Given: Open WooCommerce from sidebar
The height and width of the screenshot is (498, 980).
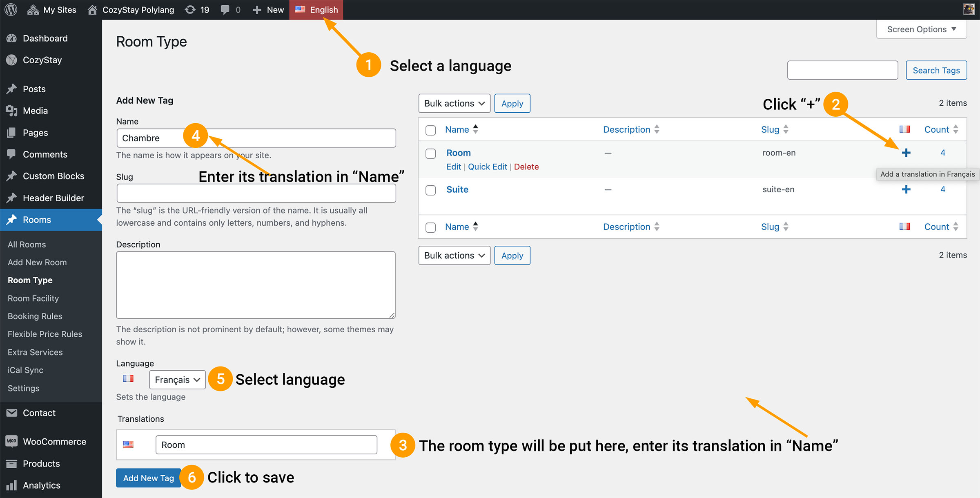Looking at the screenshot, I should point(54,442).
